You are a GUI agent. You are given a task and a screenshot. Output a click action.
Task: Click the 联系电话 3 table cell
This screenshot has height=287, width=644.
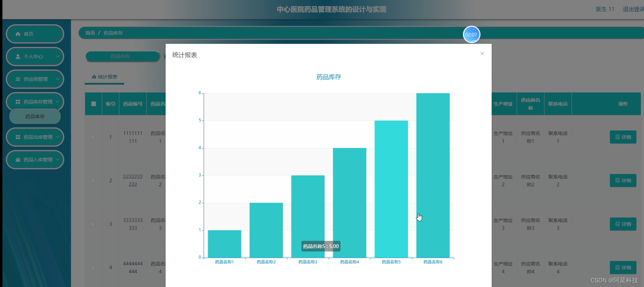pos(558,224)
